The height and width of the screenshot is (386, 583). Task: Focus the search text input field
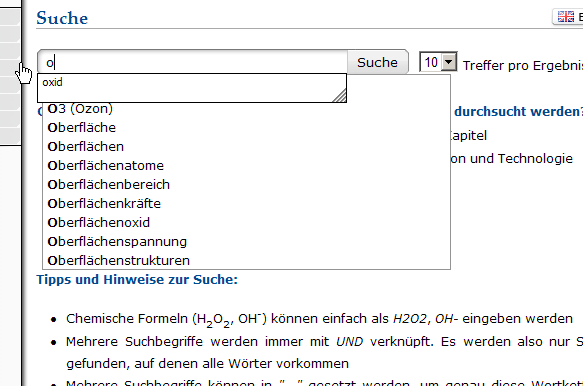(193, 62)
